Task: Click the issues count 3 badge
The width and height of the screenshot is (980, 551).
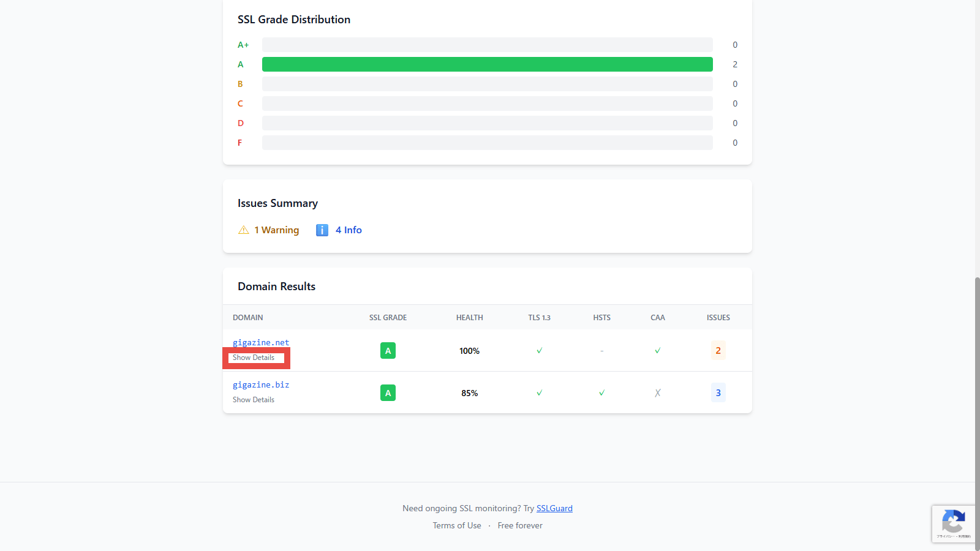Action: [x=718, y=393]
